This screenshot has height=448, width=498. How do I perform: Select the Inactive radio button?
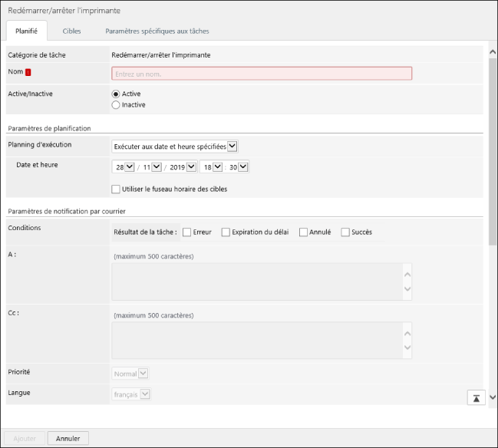tap(116, 105)
